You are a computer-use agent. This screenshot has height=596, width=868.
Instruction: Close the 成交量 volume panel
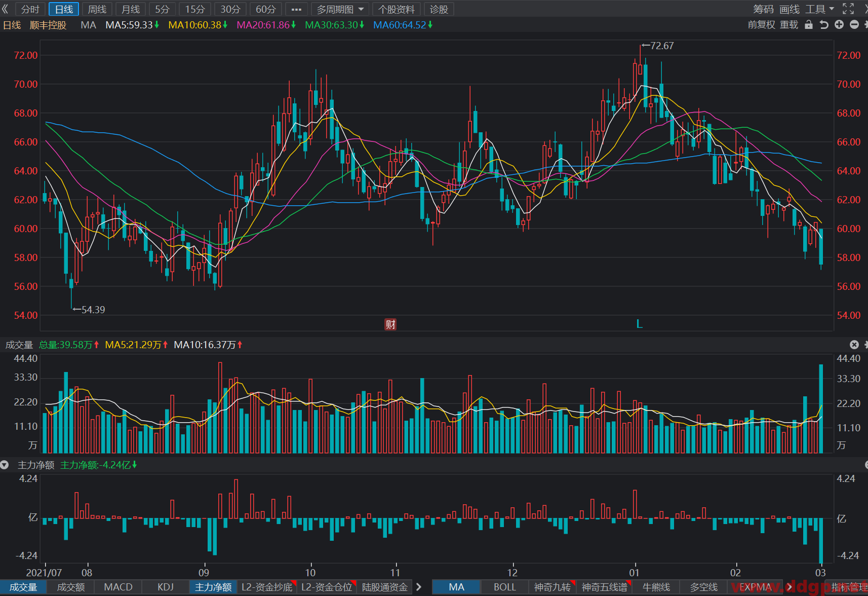(854, 345)
